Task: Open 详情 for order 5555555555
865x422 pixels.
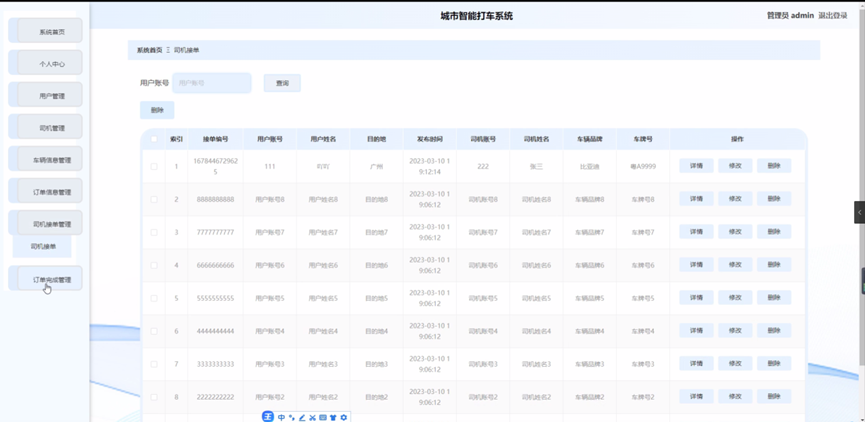Action: click(x=696, y=298)
